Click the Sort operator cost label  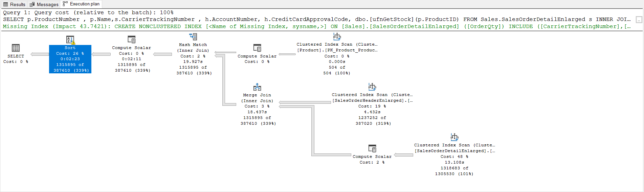(x=70, y=53)
